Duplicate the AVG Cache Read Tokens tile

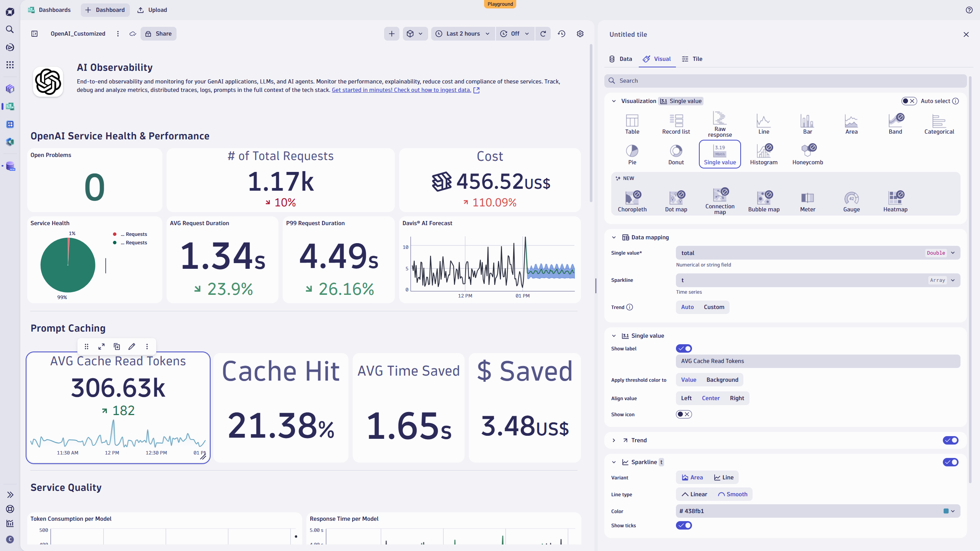point(116,346)
